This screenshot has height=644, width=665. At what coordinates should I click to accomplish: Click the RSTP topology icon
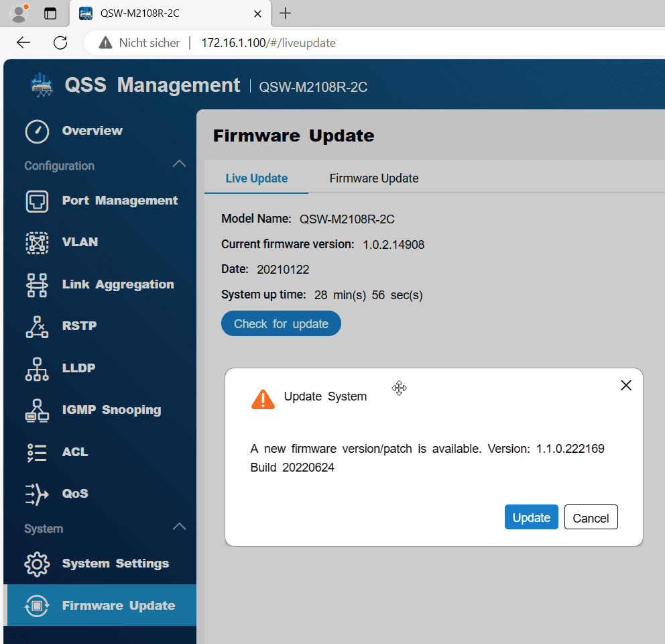point(37,327)
